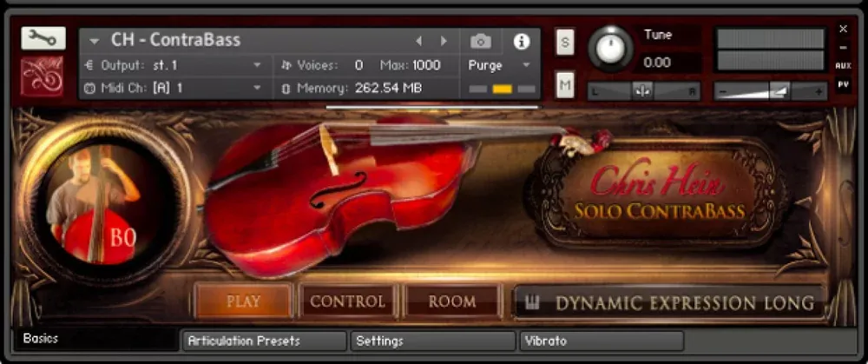The height and width of the screenshot is (364, 868).
Task: Collapse instrument header with triangle beside CH - ContraBass
Action: coord(94,41)
